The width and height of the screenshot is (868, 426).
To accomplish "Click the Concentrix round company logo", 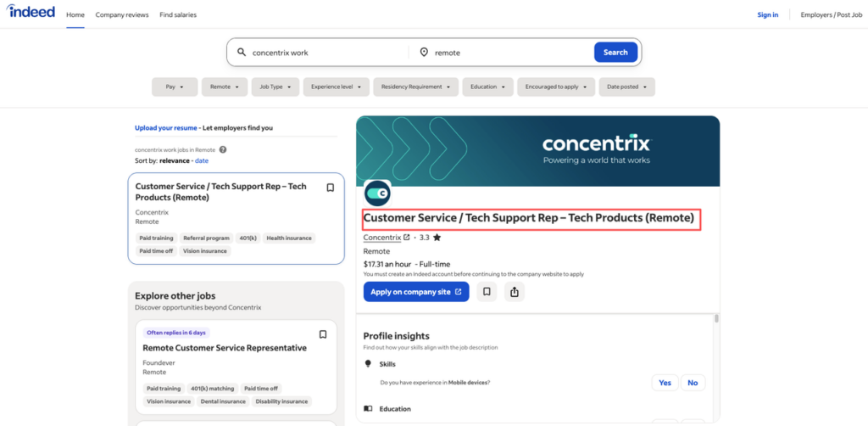I will 377,193.
